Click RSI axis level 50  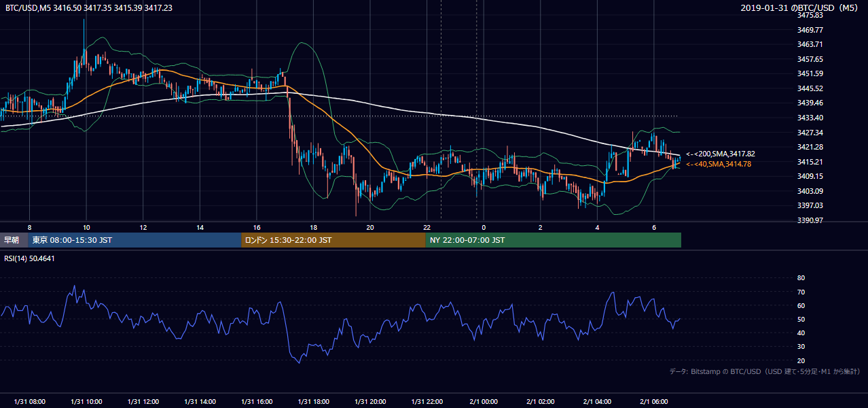[x=801, y=319]
